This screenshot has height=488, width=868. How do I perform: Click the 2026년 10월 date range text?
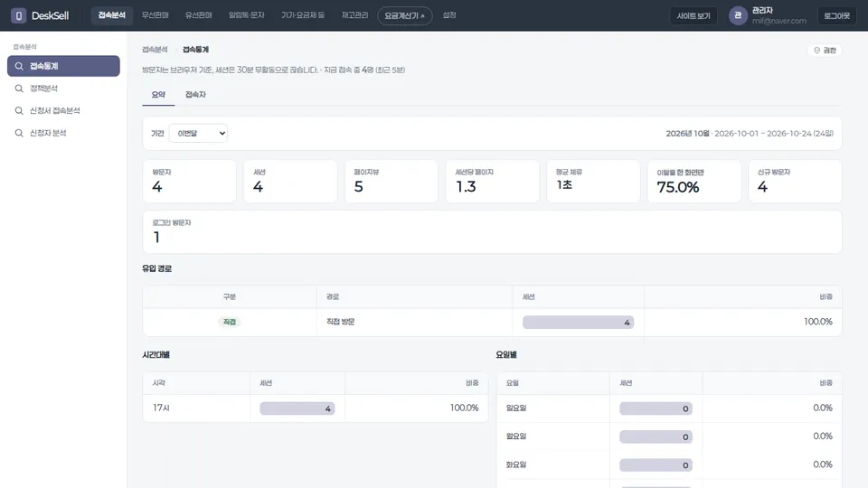point(749,134)
